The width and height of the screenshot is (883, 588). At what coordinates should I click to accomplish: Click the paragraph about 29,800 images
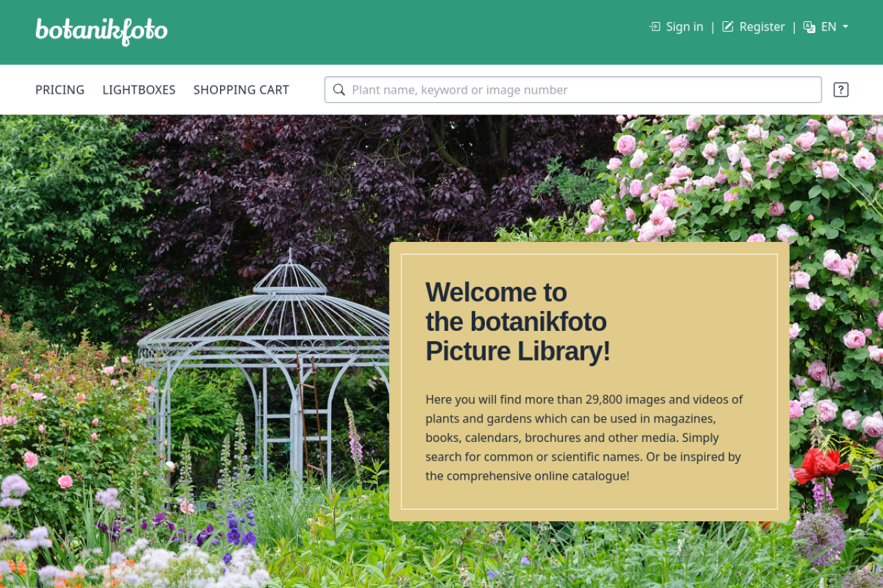pos(584,437)
